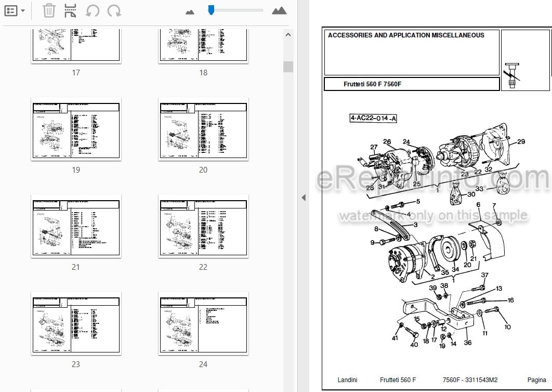Click the 'Frutteti 560 F 7560F' title box
552x392 pixels.
pyautogui.click(x=412, y=84)
